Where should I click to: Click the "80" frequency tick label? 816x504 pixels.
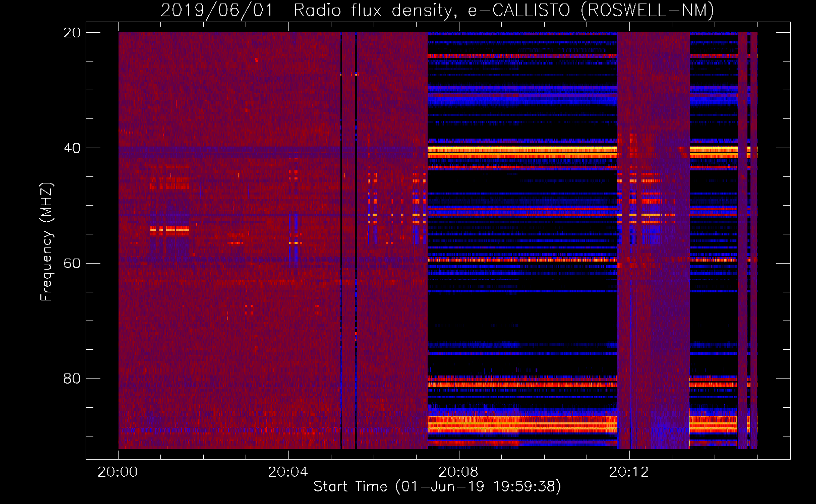click(72, 379)
